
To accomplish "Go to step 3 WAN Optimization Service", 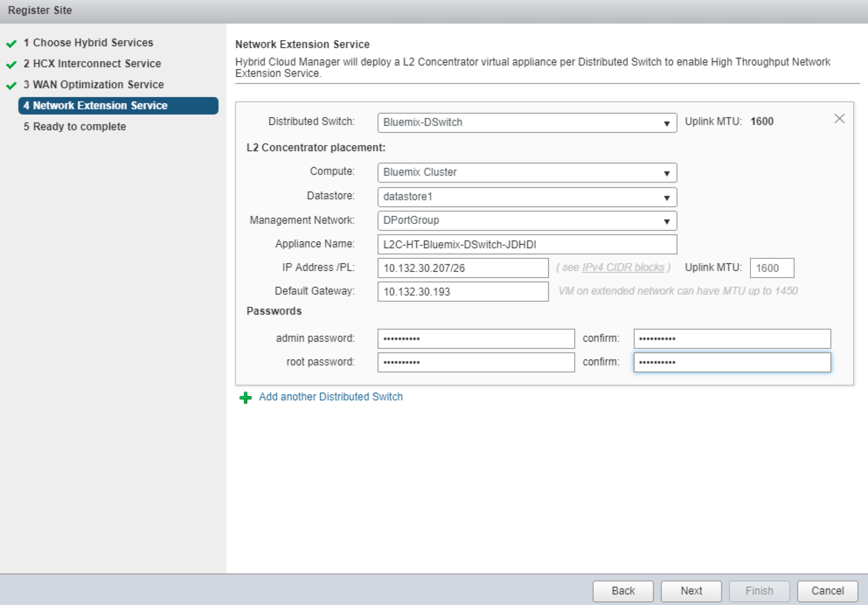I will point(98,84).
